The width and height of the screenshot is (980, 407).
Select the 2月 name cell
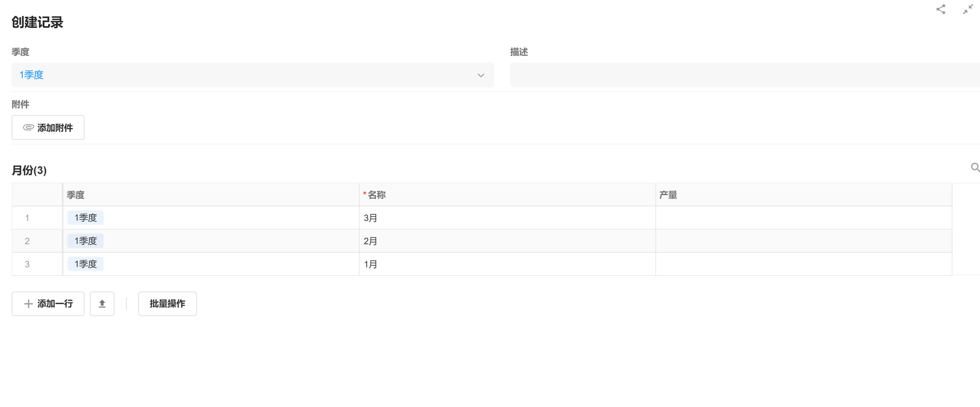[507, 241]
